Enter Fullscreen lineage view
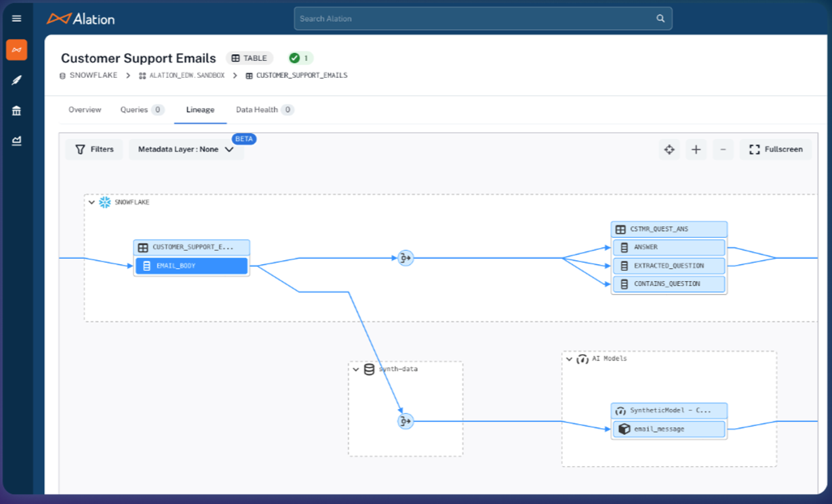832x504 pixels. click(776, 150)
